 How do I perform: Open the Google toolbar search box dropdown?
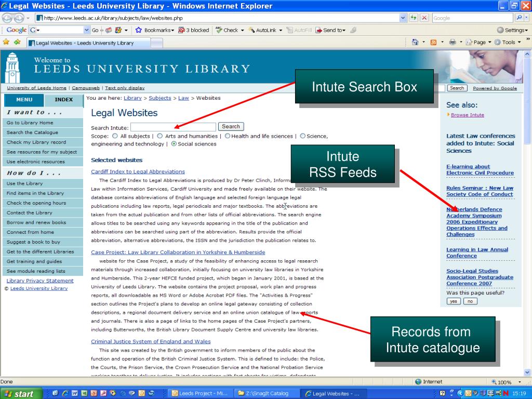87,30
